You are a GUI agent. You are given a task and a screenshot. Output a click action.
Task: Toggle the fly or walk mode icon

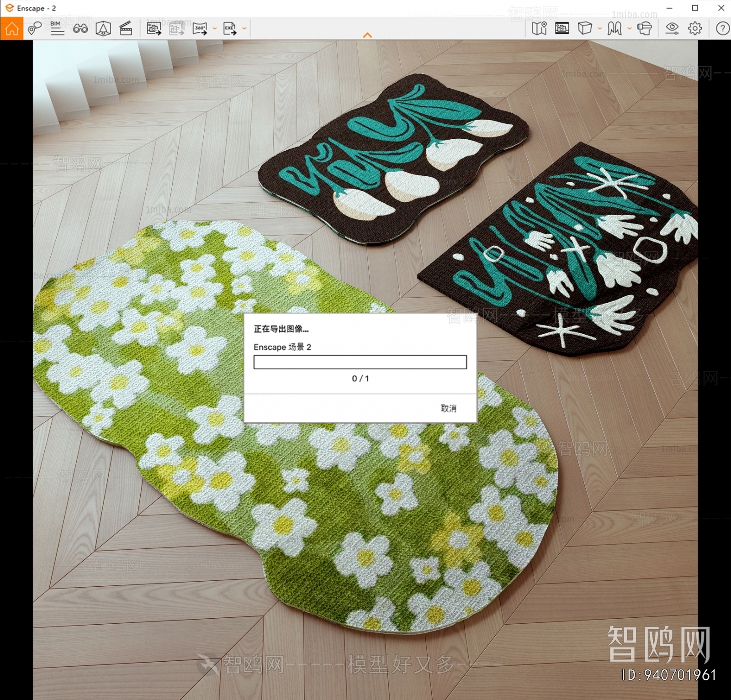614,28
